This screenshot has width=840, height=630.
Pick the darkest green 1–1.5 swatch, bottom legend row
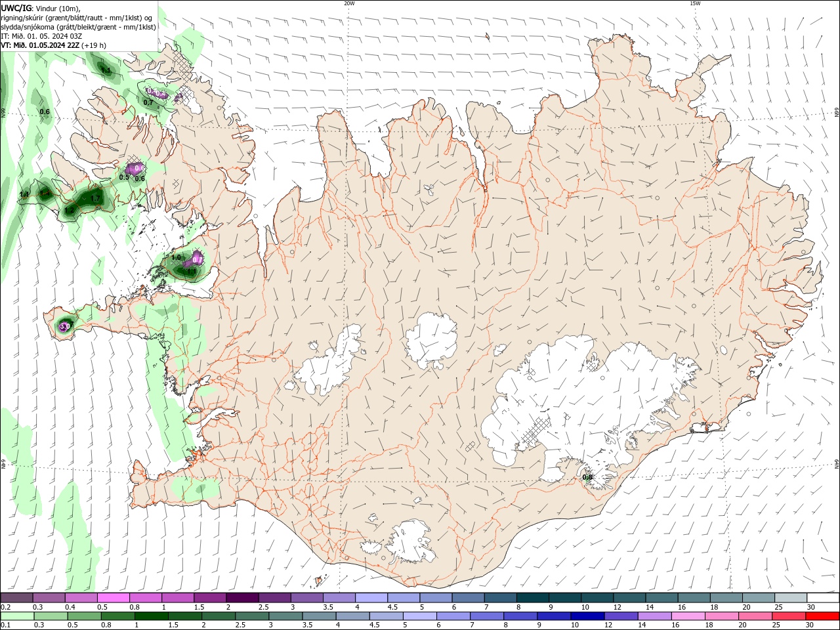coord(152,616)
